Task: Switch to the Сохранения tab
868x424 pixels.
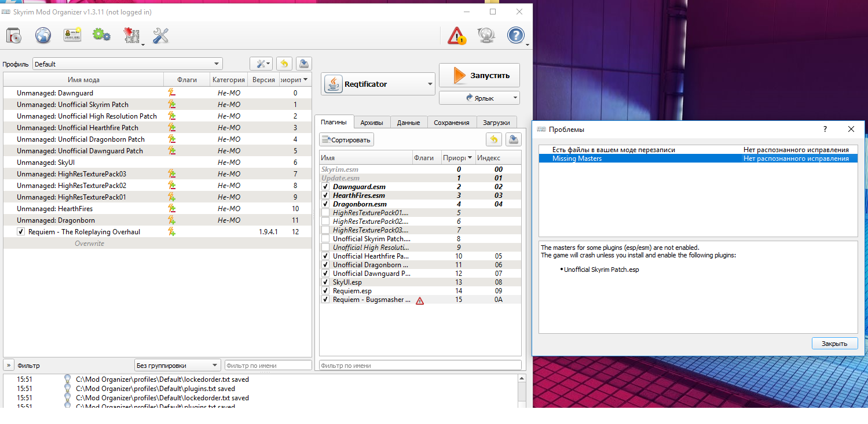Action: (x=452, y=123)
